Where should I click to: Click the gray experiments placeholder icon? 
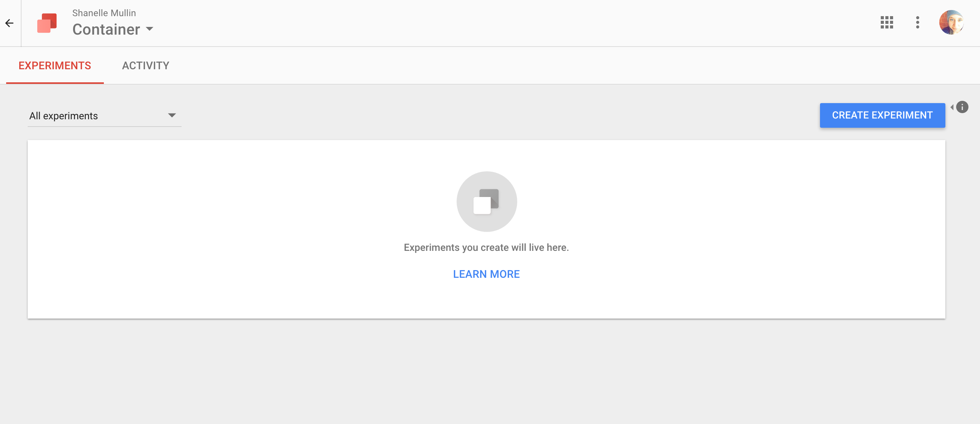(487, 202)
